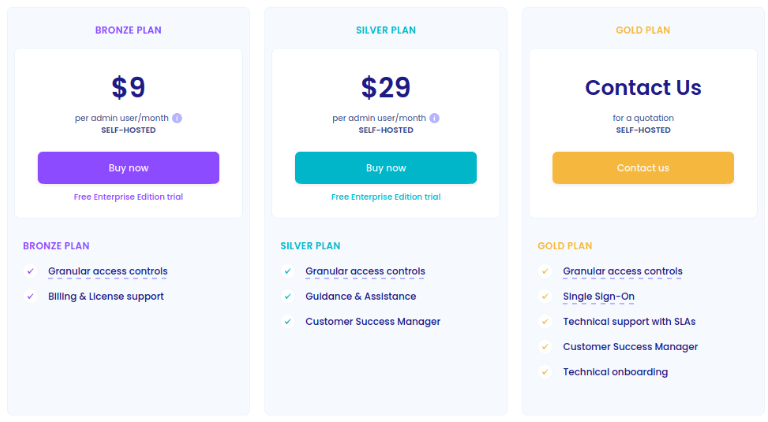Select the Gold Plan heading at top
The height and width of the screenshot is (422, 768).
(x=642, y=30)
